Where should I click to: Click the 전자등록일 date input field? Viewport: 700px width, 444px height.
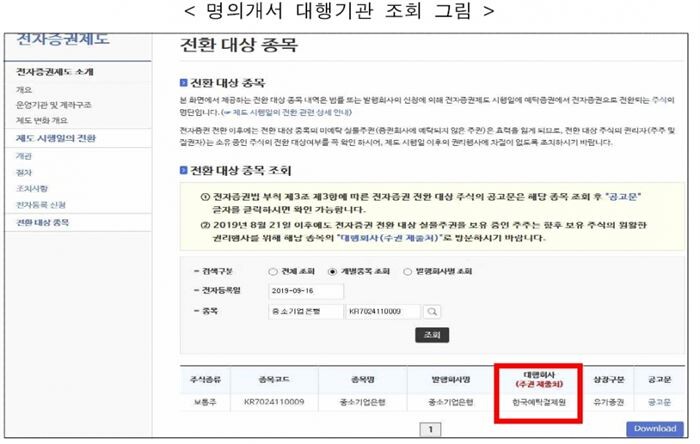(x=306, y=291)
